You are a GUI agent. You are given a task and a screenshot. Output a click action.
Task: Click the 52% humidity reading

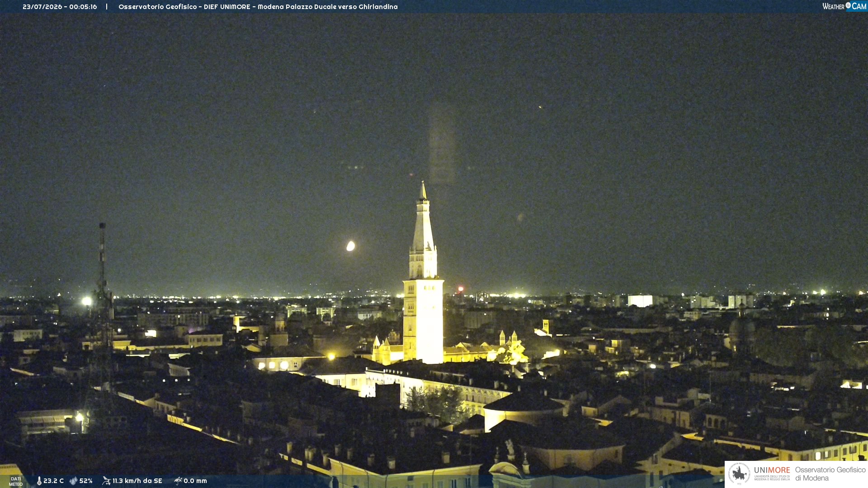tap(86, 481)
